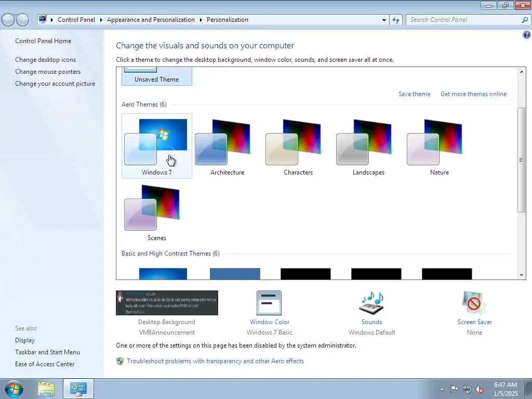
Task: Open Change mouse pointers
Action: click(48, 72)
